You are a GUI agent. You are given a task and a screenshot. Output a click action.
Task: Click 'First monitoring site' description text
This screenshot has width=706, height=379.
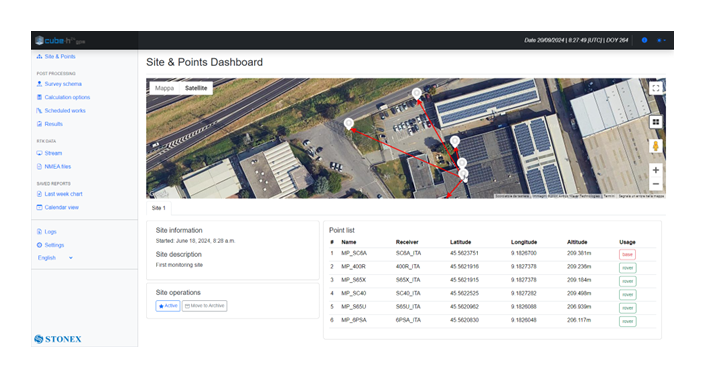pyautogui.click(x=179, y=265)
